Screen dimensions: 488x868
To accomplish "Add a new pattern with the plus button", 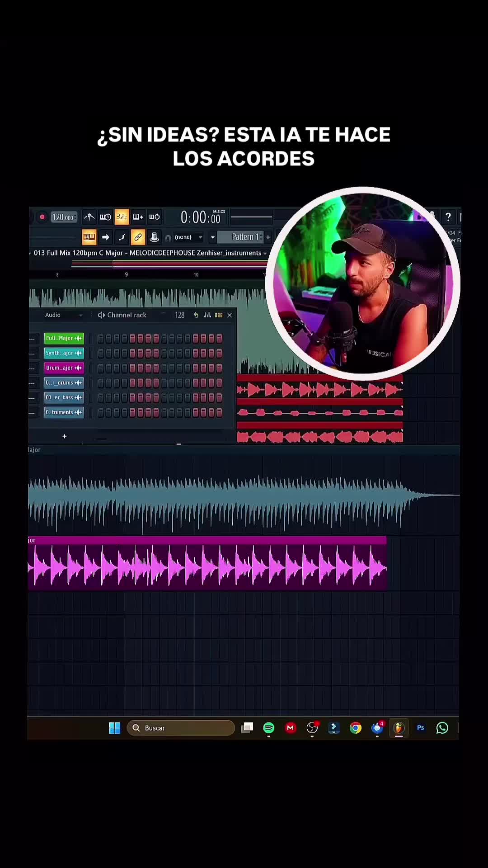I will [x=268, y=237].
